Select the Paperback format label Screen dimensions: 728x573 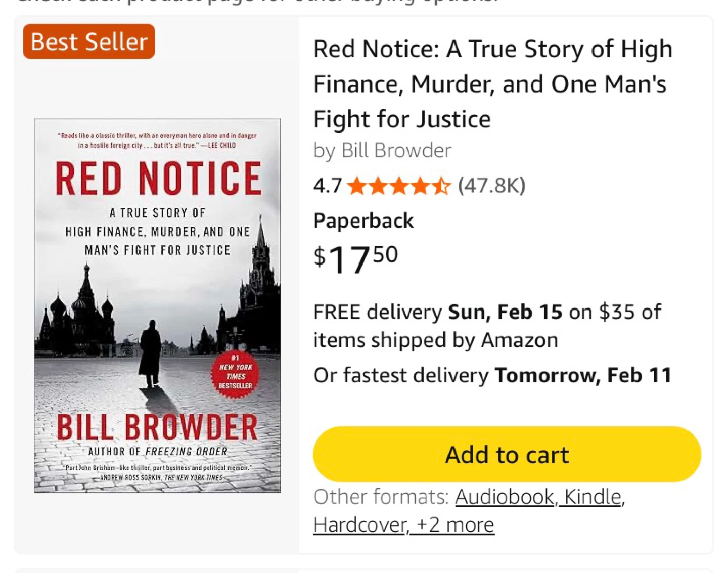363,221
